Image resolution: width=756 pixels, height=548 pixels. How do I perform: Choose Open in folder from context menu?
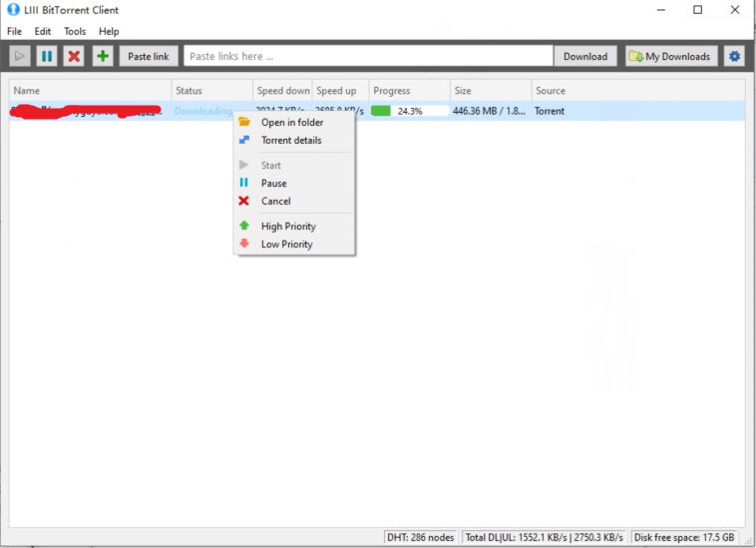tap(294, 123)
